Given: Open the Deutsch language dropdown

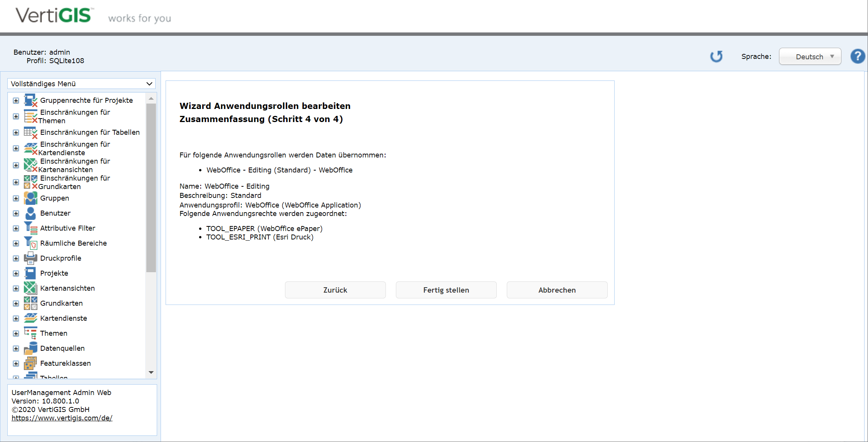Looking at the screenshot, I should click(810, 56).
